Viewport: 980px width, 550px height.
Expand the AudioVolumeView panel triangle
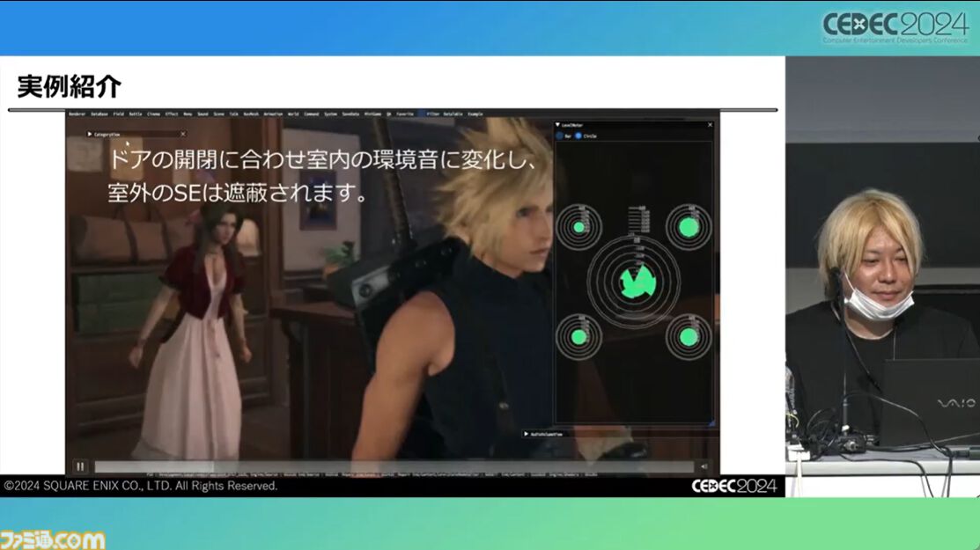click(527, 434)
